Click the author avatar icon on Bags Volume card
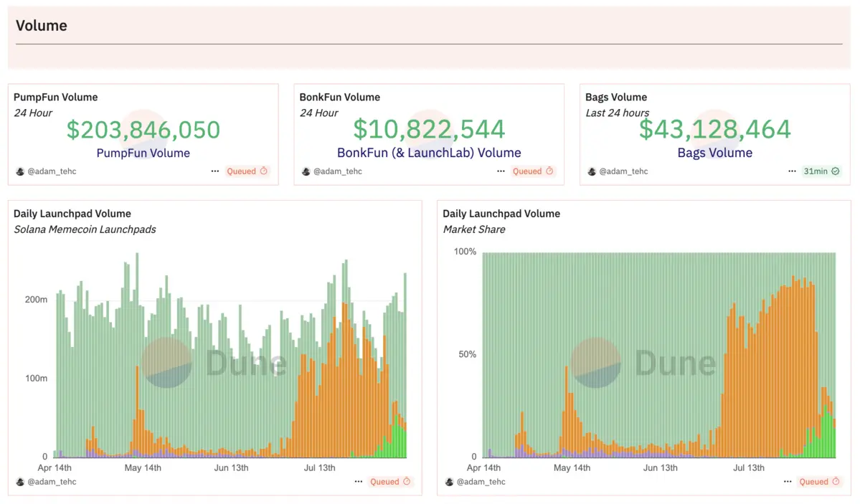This screenshot has height=504, width=860. 592,172
